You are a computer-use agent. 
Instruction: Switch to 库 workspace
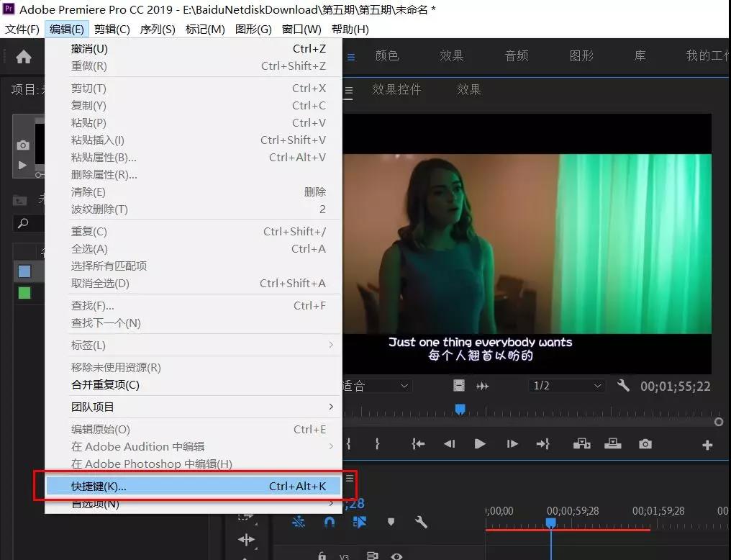(640, 56)
